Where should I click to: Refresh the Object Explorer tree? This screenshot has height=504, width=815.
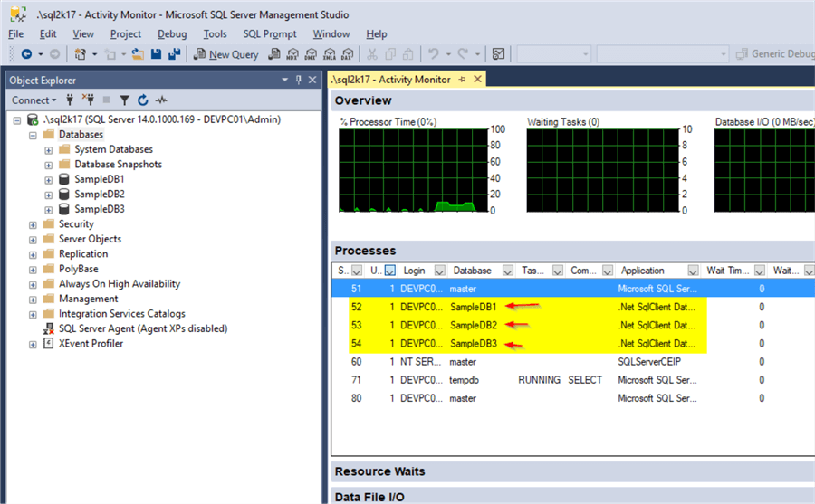point(144,100)
